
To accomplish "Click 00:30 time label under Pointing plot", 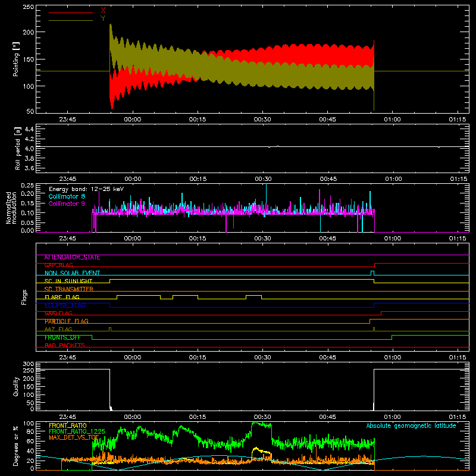I will 262,120.
